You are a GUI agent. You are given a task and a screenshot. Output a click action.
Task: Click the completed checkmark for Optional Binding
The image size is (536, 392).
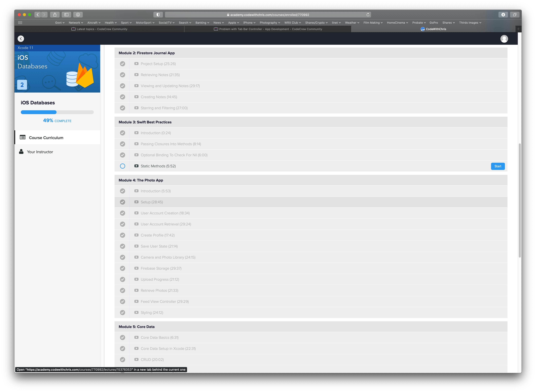(122, 155)
